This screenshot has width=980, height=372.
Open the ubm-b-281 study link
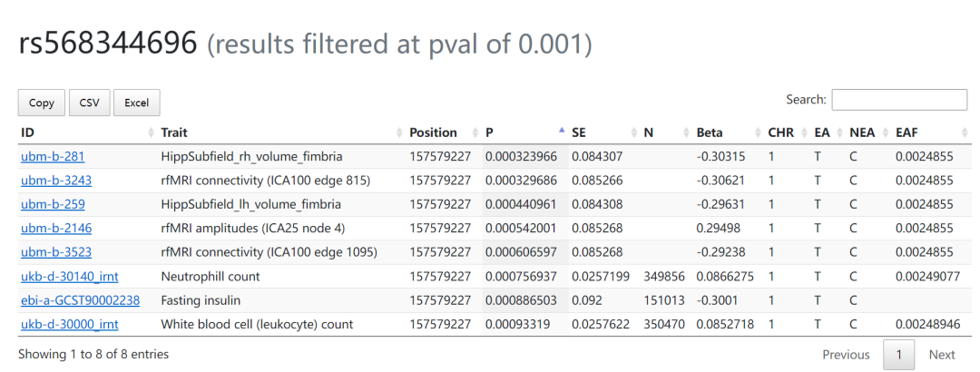click(53, 156)
